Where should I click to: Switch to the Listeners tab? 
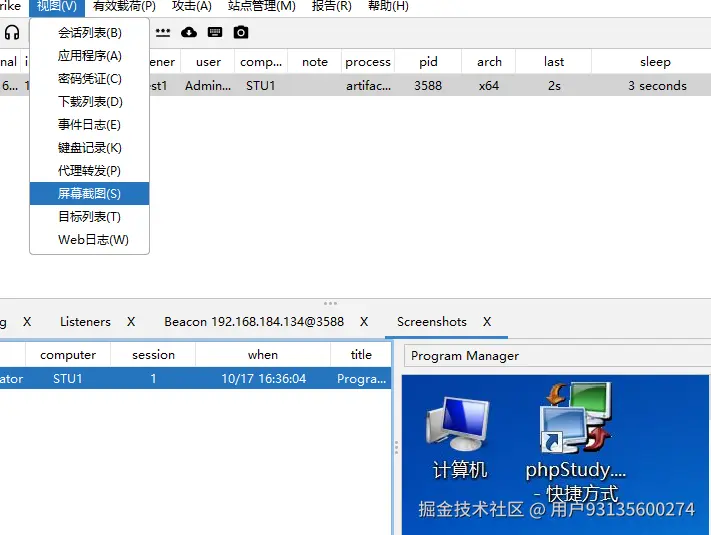[x=85, y=322]
